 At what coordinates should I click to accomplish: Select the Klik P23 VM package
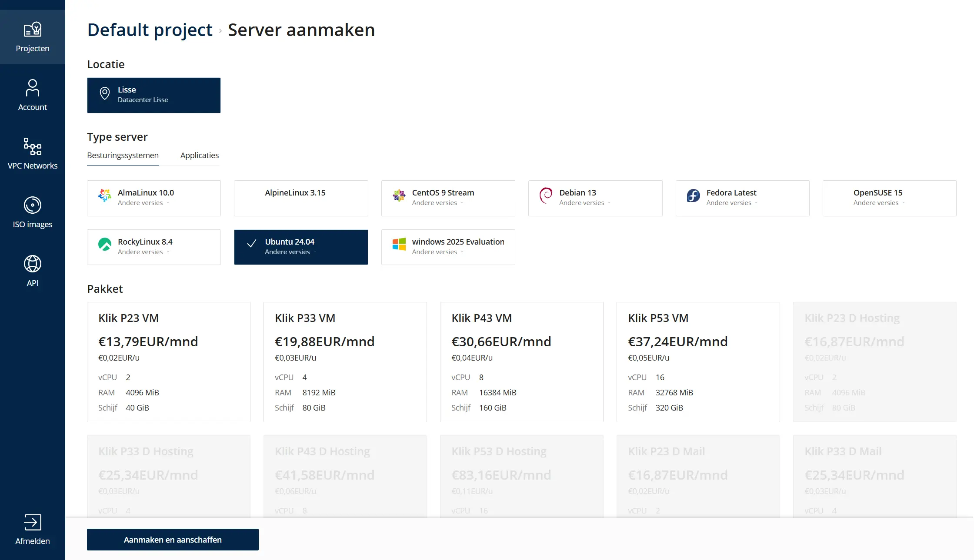click(x=169, y=361)
